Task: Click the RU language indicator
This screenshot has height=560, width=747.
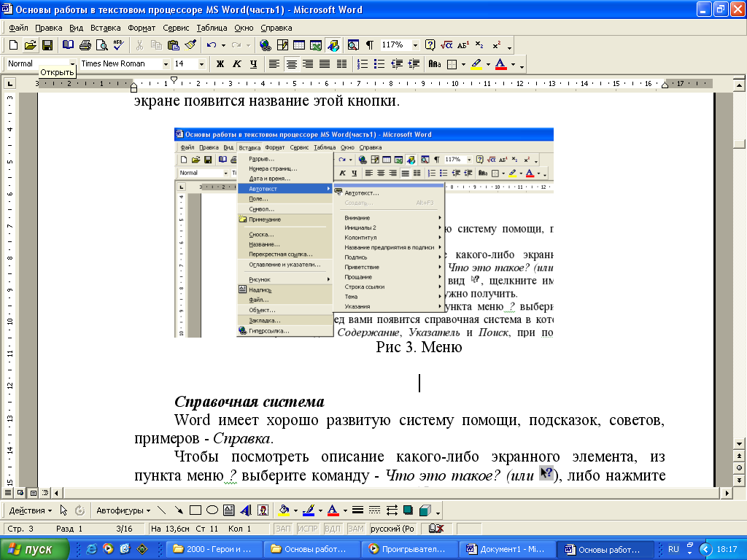Action: tap(673, 549)
